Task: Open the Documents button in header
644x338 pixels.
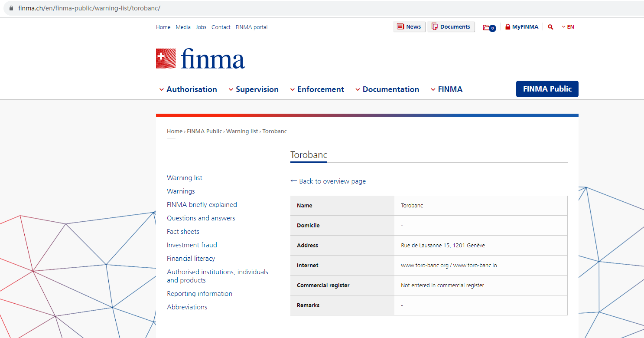Action: click(x=451, y=27)
